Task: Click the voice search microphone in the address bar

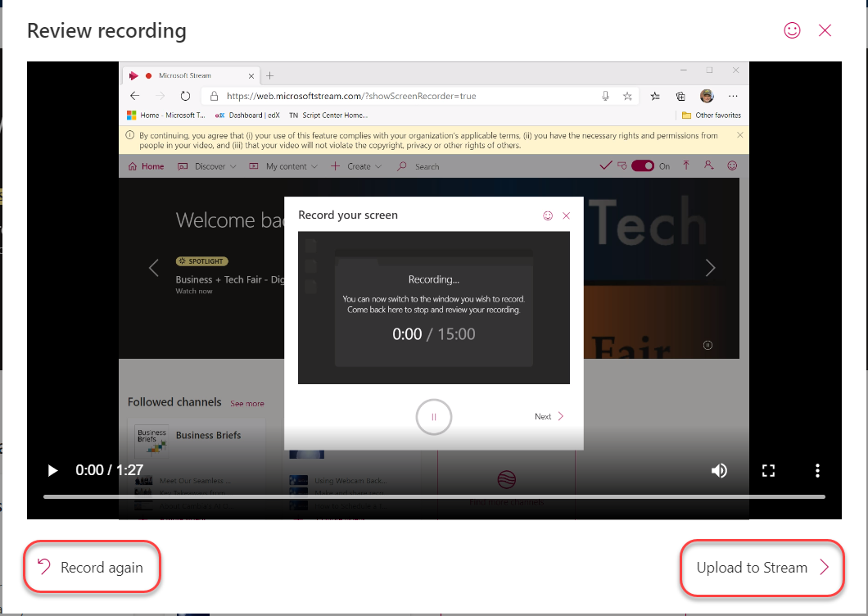Action: coord(605,95)
